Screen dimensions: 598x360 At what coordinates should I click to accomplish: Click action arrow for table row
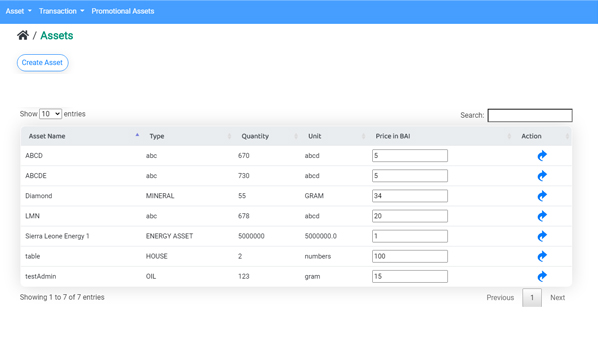pos(542,256)
